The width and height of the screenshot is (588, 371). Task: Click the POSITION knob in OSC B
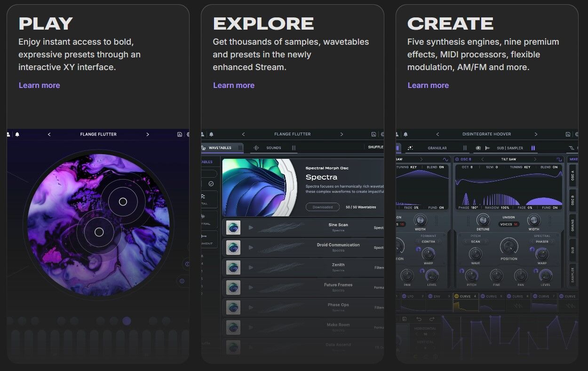(509, 247)
